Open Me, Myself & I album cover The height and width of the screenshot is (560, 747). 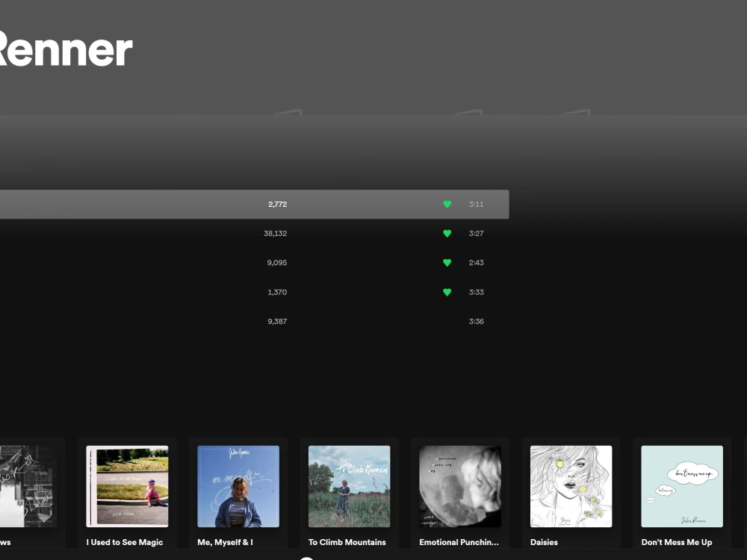click(x=238, y=486)
